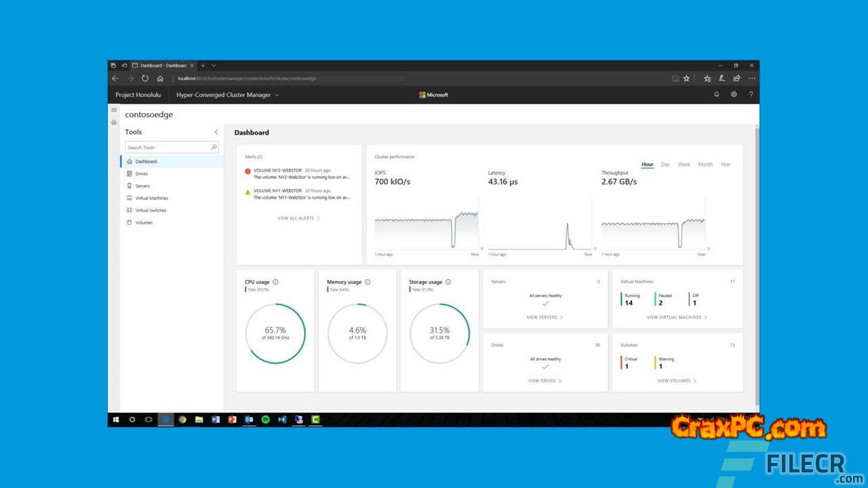Refresh the browser page
The width and height of the screenshot is (868, 488).
pos(145,79)
